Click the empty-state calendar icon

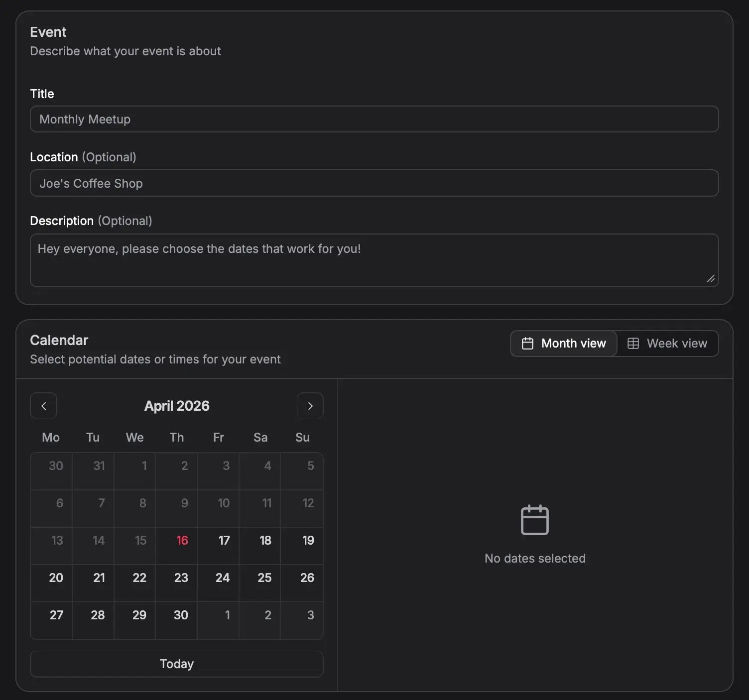pos(534,520)
